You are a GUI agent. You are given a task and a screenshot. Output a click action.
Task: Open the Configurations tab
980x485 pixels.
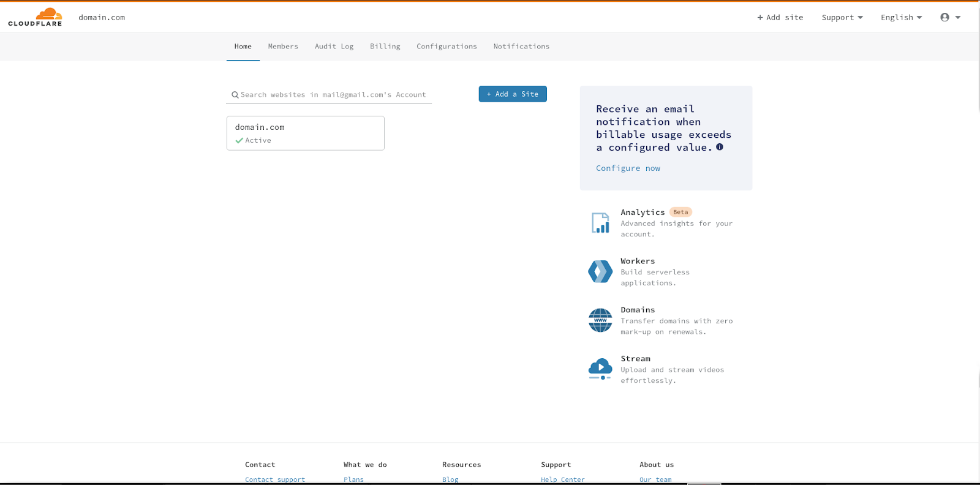coord(447,47)
